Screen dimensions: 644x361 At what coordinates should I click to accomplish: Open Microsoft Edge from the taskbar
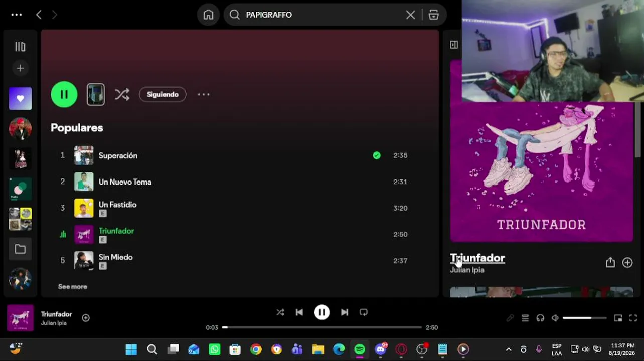[x=339, y=349]
